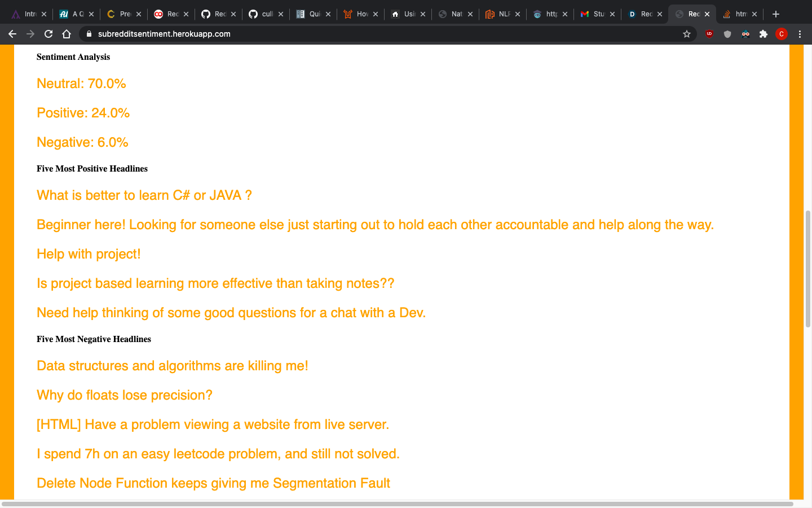
Task: Close the Gmail Stu tab
Action: (x=612, y=14)
